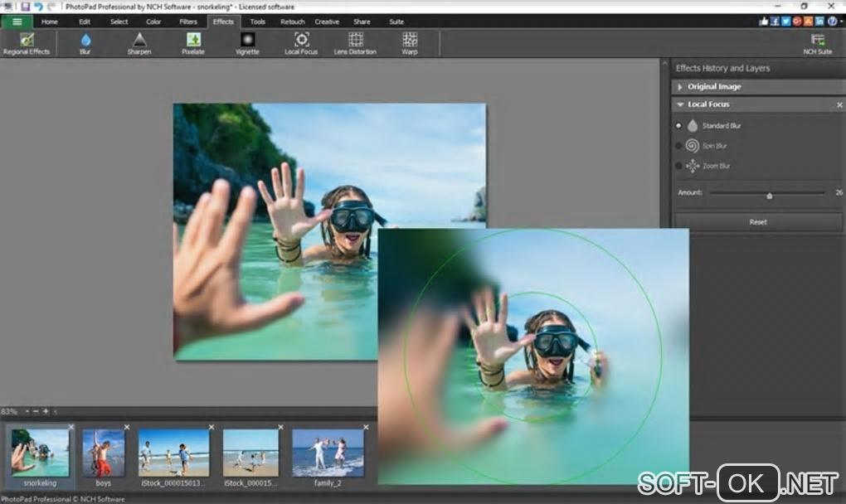Image resolution: width=846 pixels, height=504 pixels.
Task: Switch to the Select tab
Action: click(119, 22)
